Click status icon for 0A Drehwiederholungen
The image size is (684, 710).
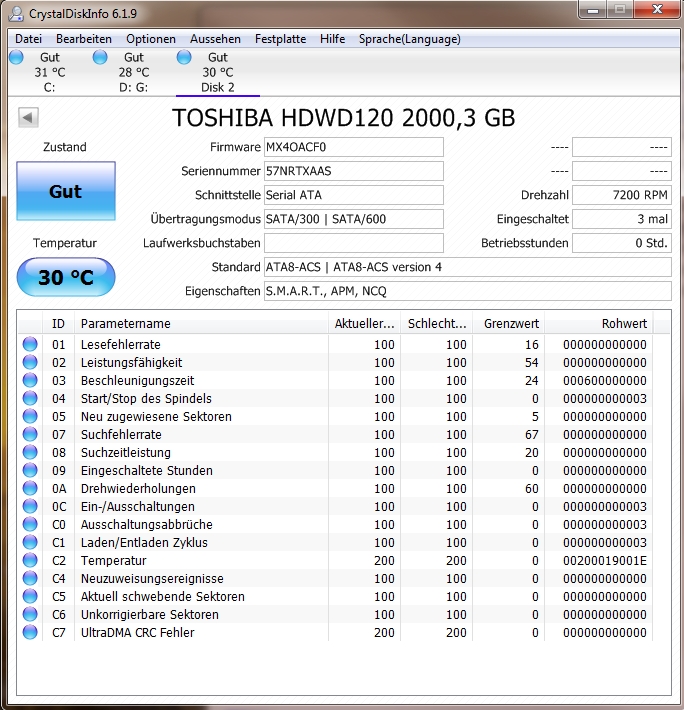(30, 489)
